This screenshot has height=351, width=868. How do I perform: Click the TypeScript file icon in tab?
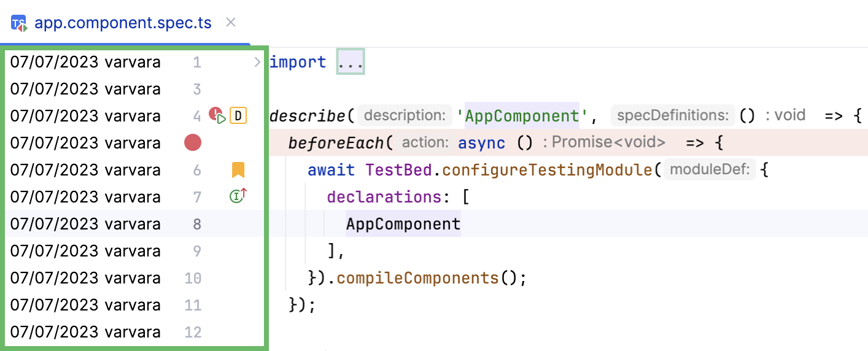(x=19, y=23)
